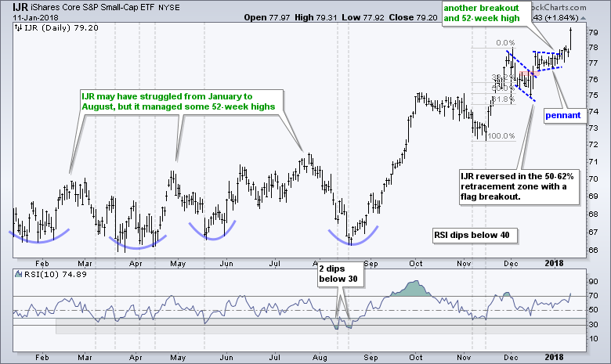Select the 11-Jan-2018 date
This screenshot has height=364, width=611.
tap(35, 17)
